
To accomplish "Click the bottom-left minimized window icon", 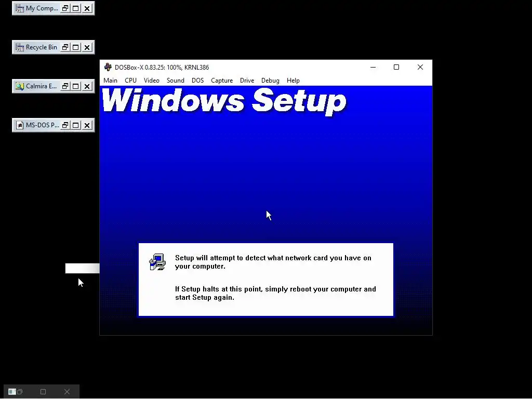I will point(12,392).
